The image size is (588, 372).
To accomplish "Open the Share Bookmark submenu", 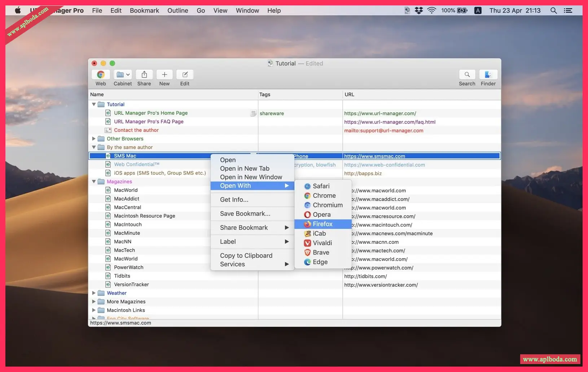I will pos(253,228).
